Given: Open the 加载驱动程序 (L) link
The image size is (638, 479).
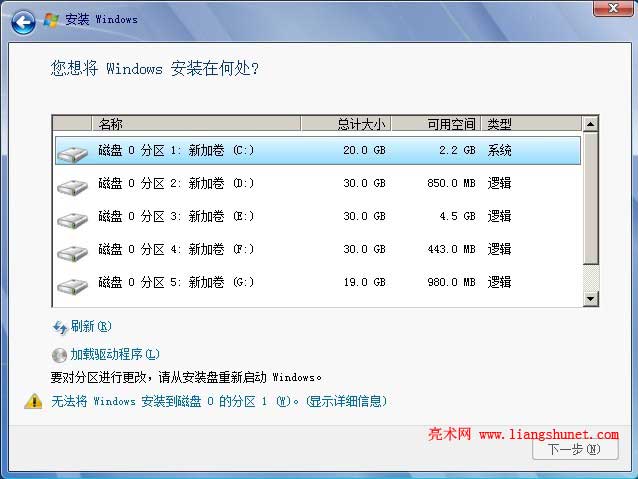Looking at the screenshot, I should (x=115, y=354).
